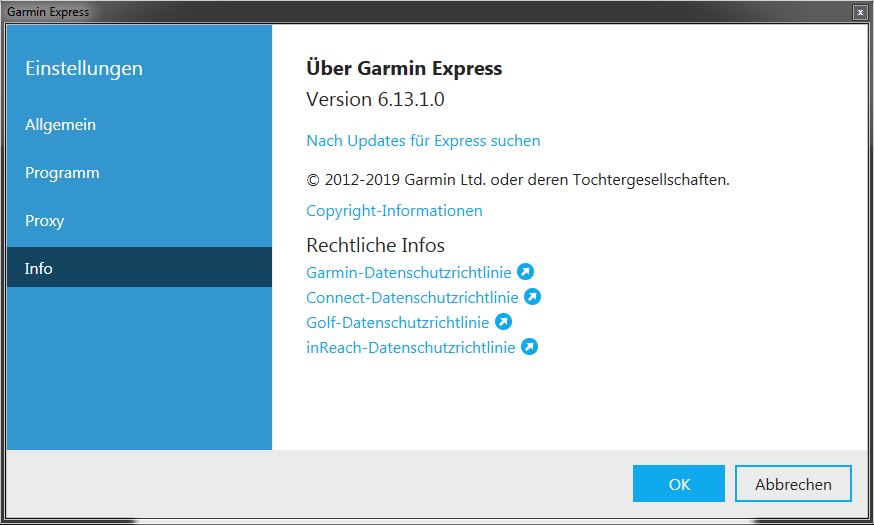Open the Golf-Datenschutzrichtlinie text link

click(397, 322)
